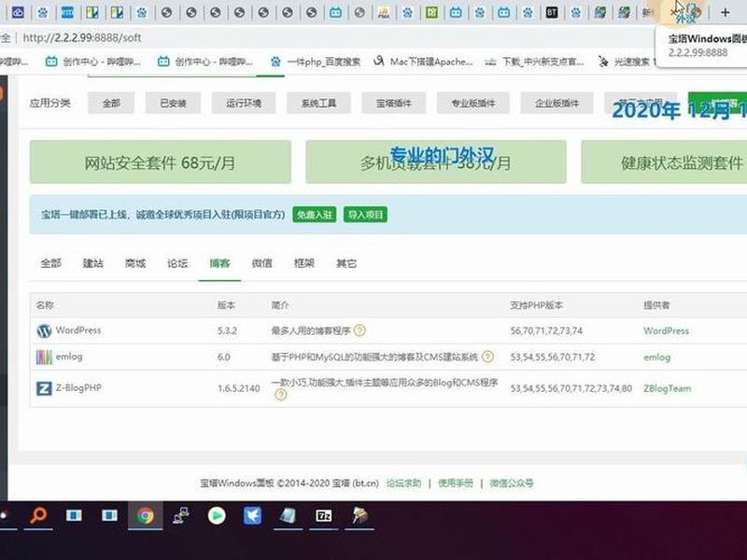The image size is (747, 560).
Task: Click 提供者 column header
Action: click(x=656, y=305)
